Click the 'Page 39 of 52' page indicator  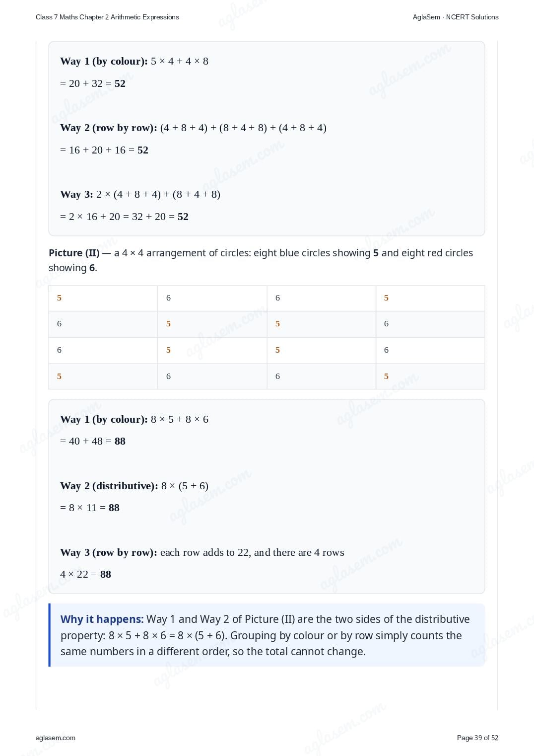(477, 738)
